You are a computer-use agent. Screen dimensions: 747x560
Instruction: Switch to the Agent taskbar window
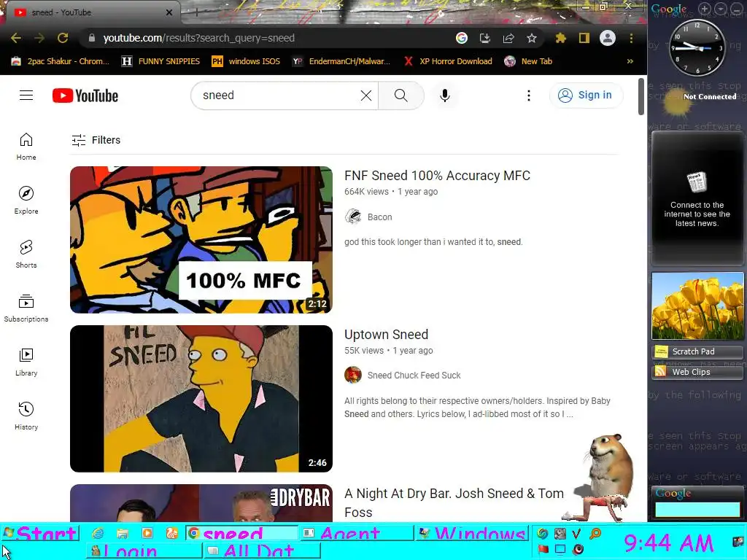(x=356, y=533)
